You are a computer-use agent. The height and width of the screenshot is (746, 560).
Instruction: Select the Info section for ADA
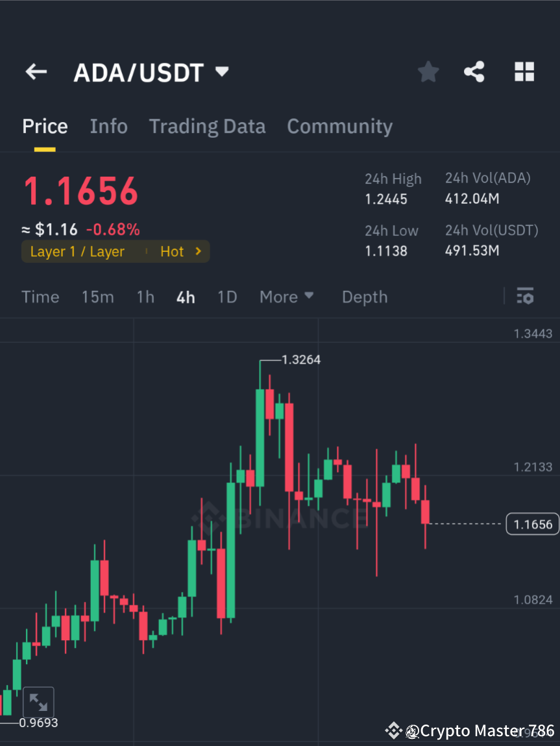108,126
